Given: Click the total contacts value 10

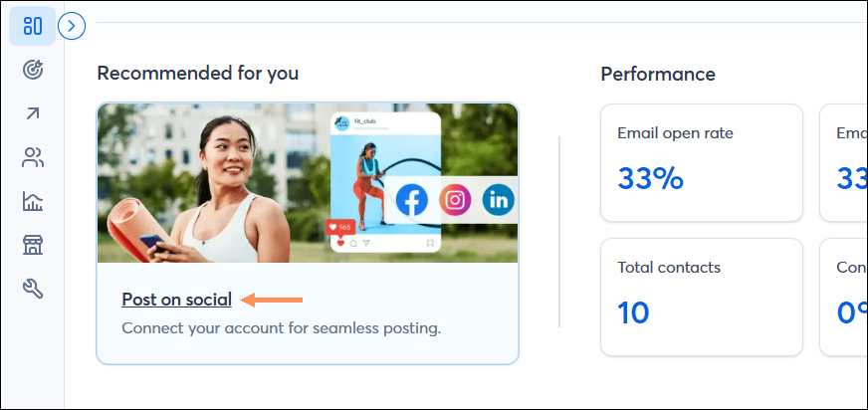Looking at the screenshot, I should coord(633,312).
